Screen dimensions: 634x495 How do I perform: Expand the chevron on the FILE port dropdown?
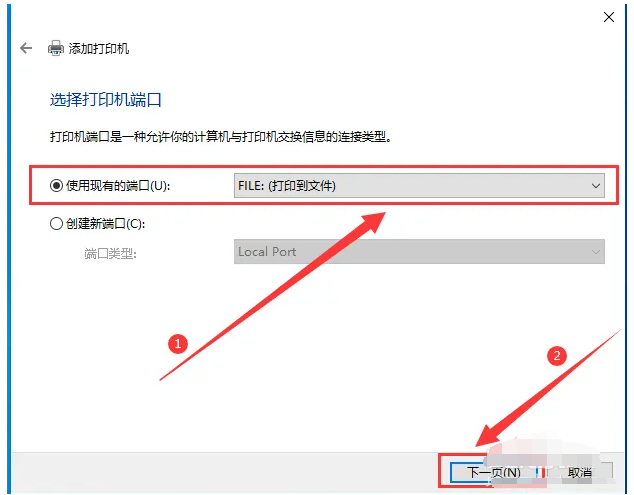click(595, 186)
